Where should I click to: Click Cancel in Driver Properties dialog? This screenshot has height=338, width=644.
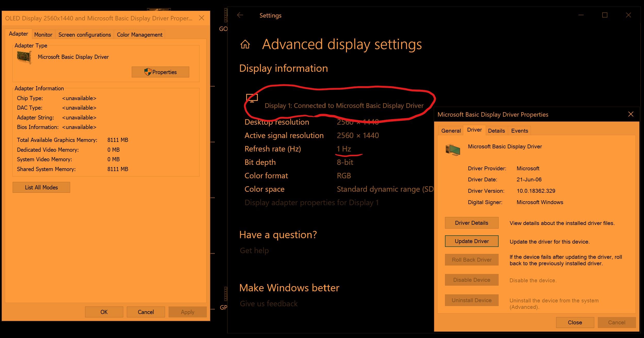pos(617,323)
